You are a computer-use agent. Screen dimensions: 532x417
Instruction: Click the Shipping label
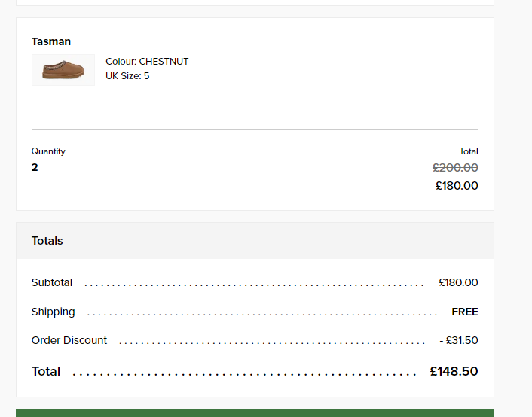(x=54, y=312)
